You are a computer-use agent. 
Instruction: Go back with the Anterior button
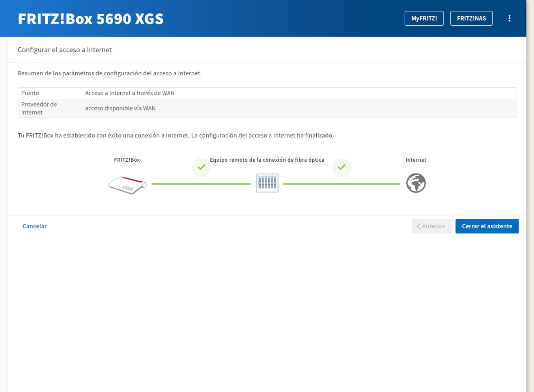(432, 226)
